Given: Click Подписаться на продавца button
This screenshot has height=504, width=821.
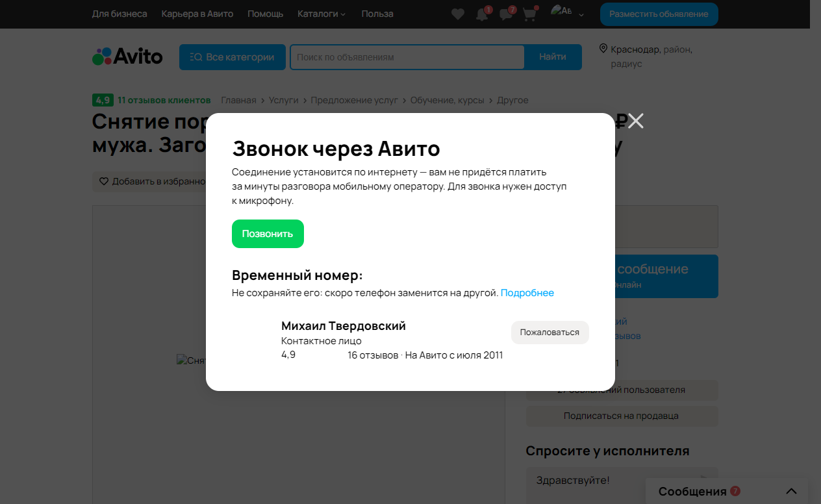Looking at the screenshot, I should pos(622,416).
